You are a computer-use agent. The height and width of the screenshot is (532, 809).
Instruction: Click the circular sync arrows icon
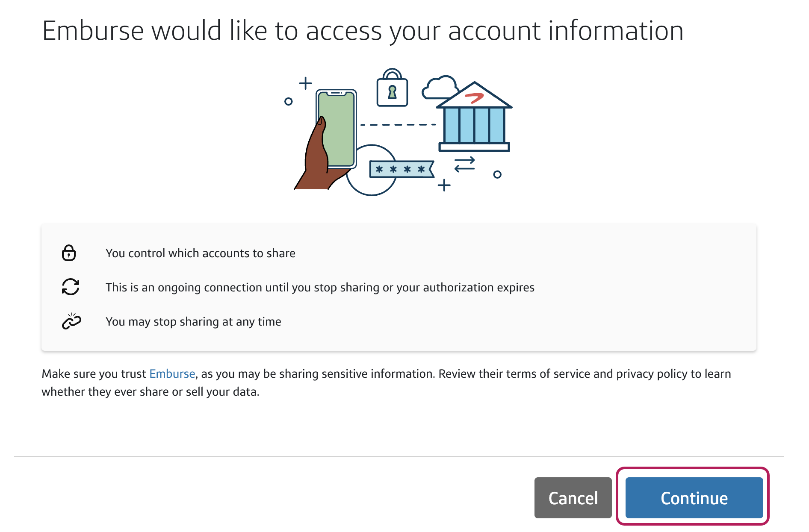[x=71, y=287]
